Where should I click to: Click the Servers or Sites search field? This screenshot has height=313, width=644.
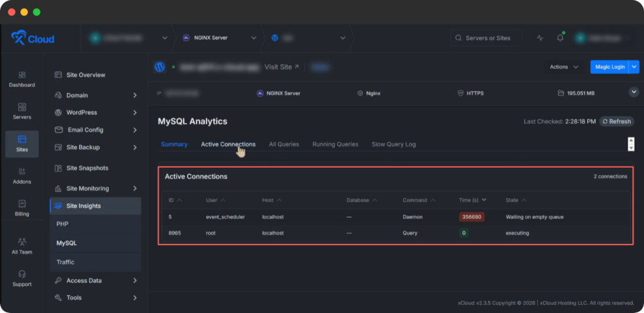tap(486, 38)
